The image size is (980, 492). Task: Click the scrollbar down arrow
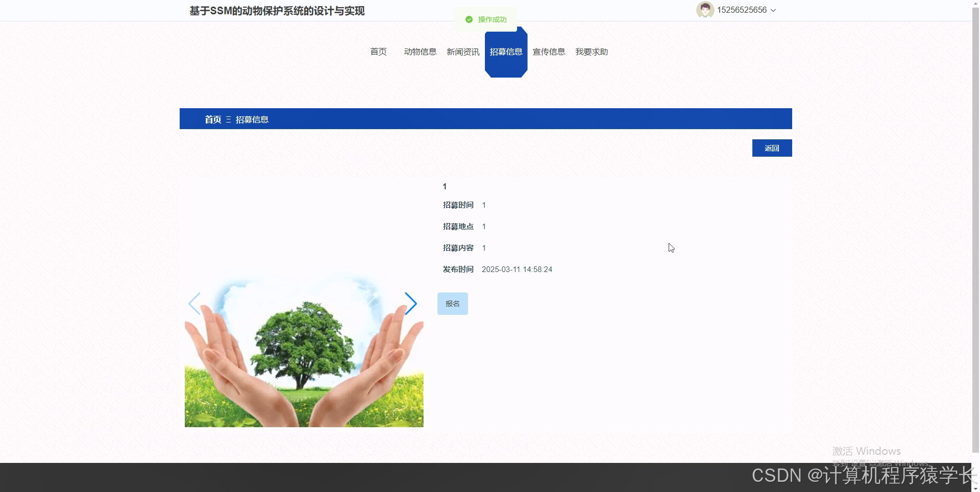point(975,487)
